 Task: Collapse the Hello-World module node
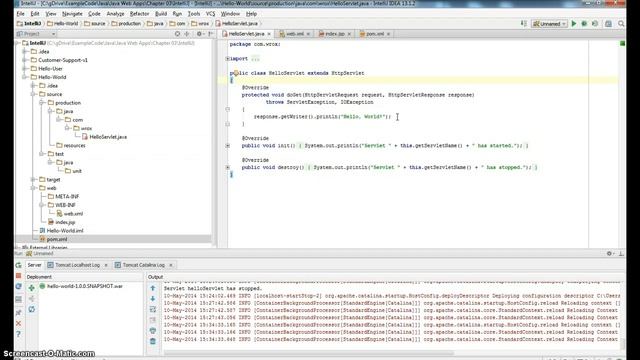24,77
